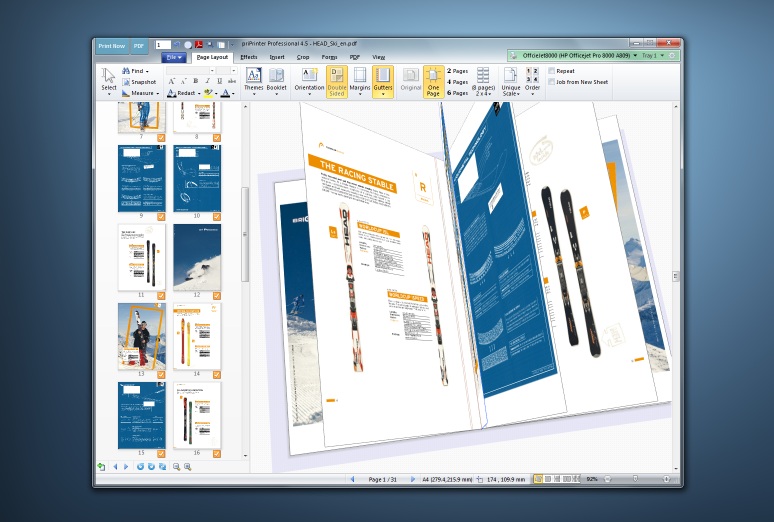The height and width of the screenshot is (522, 774).
Task: Open printer settings gear icon
Action: (x=672, y=56)
